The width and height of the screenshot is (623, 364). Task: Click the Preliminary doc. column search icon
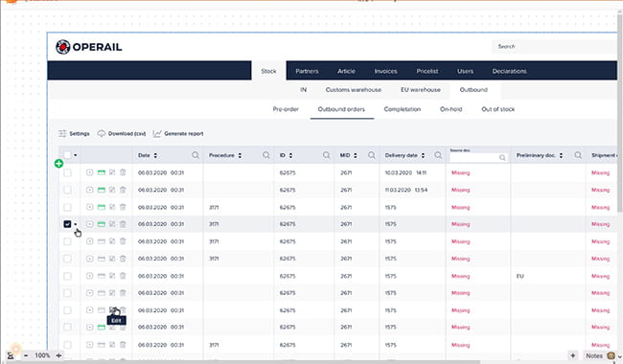pos(578,155)
